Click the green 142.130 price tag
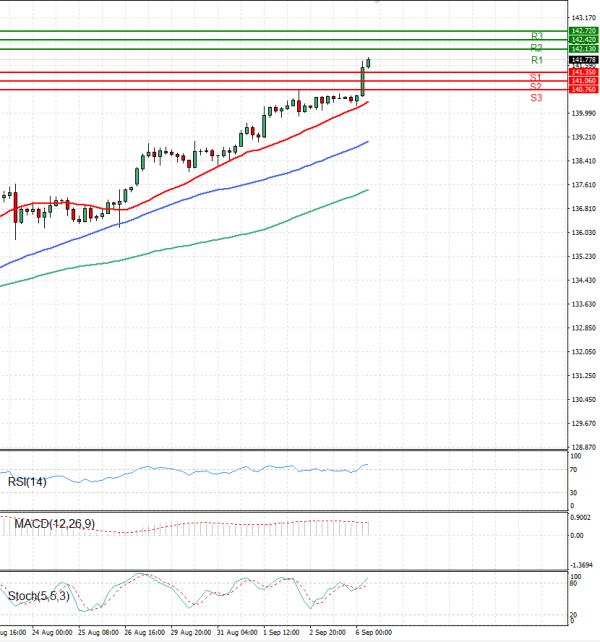The image size is (600, 642). point(584,49)
